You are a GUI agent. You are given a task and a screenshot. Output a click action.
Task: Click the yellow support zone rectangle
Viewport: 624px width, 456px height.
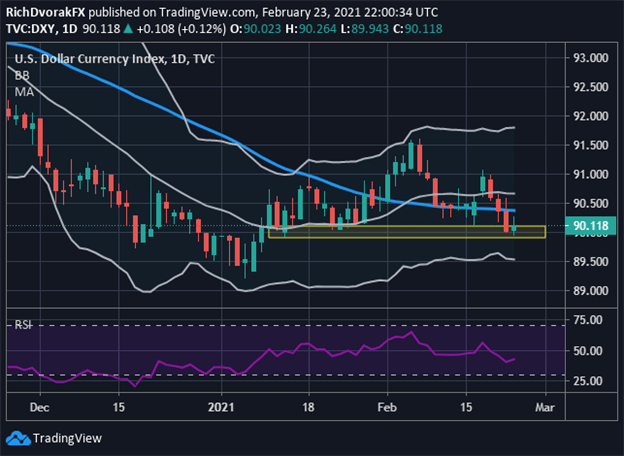pos(407,232)
